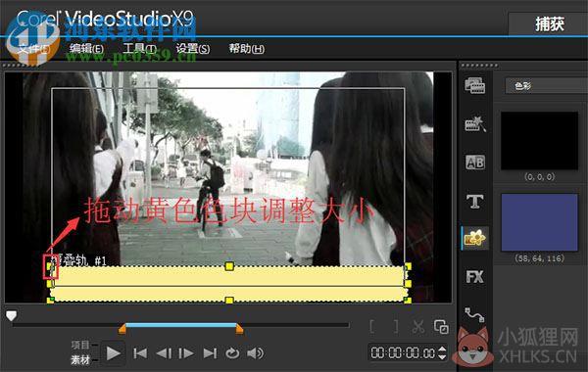Switch to the 捕获 tab

(x=549, y=24)
